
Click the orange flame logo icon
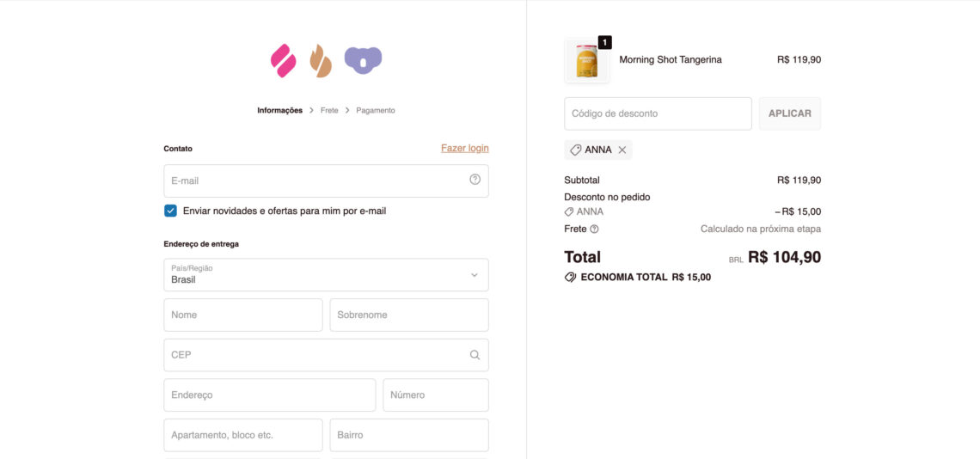[x=321, y=61]
